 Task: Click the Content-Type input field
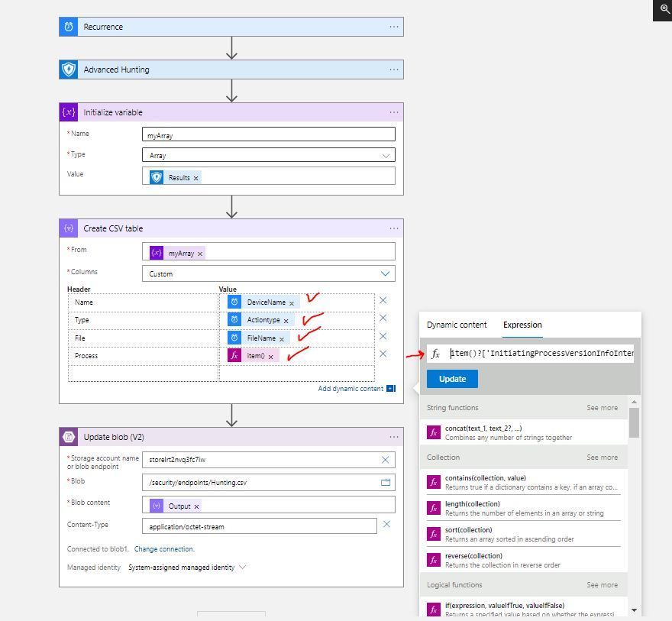click(x=260, y=526)
